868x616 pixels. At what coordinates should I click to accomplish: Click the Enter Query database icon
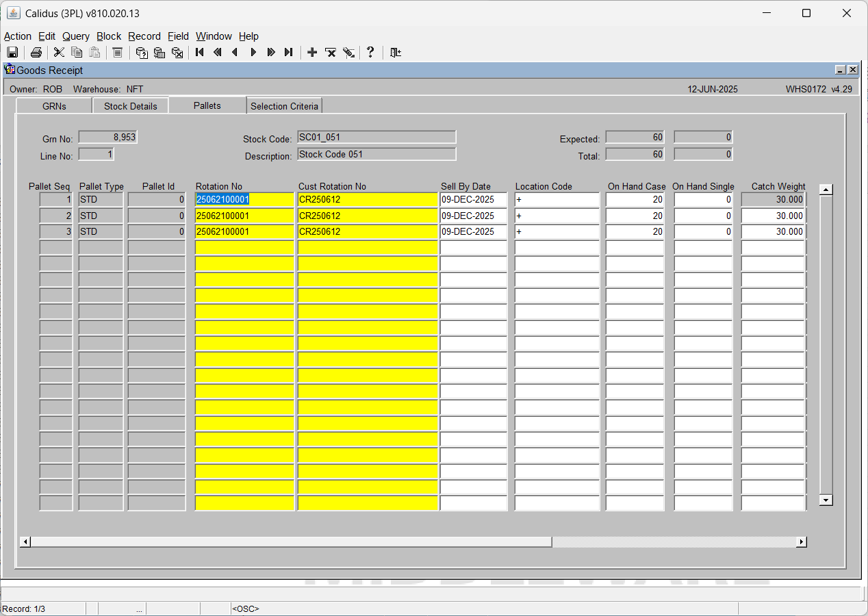142,52
